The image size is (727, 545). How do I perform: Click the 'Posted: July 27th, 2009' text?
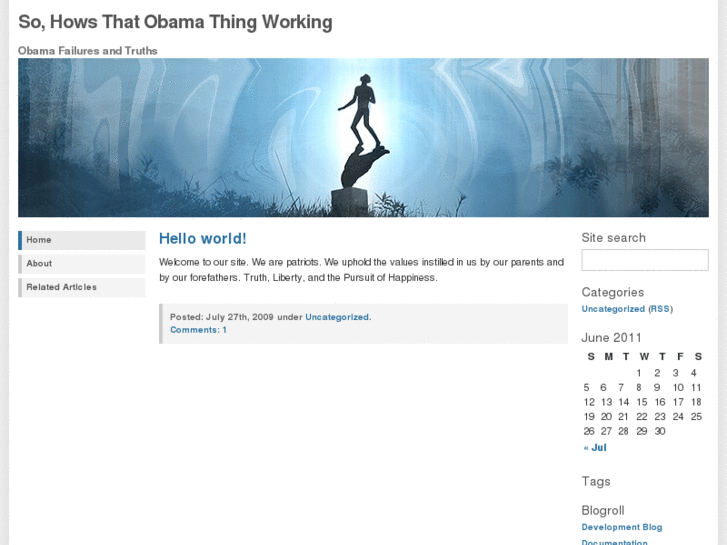point(222,317)
